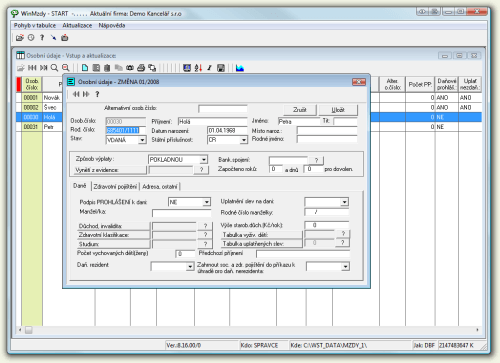Jump to first record in Osobní údaje toolbar
This screenshot has height=363, width=500.
click(32, 68)
